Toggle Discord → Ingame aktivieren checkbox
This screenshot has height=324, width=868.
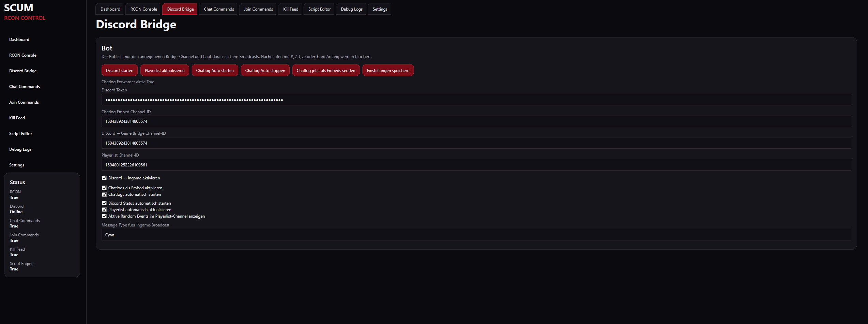pyautogui.click(x=104, y=178)
